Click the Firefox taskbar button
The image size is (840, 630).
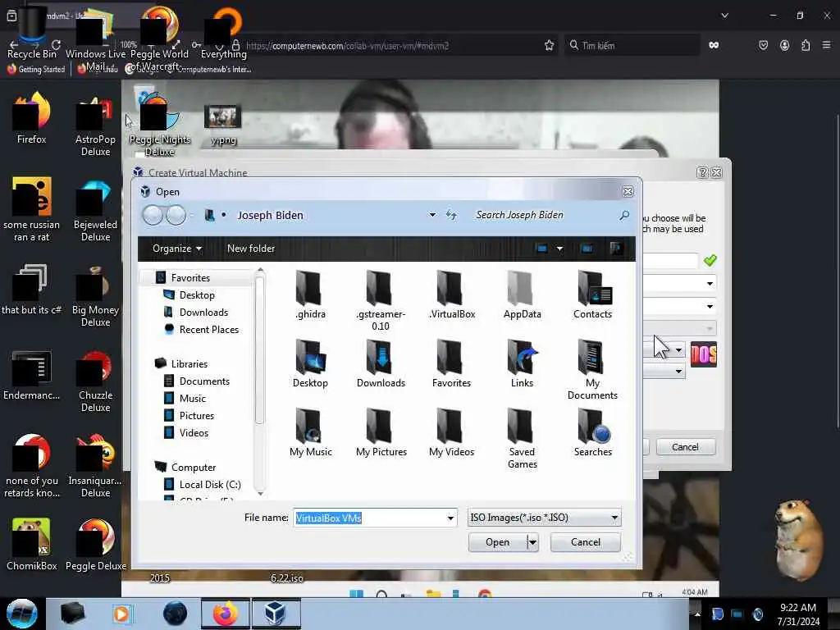225,614
